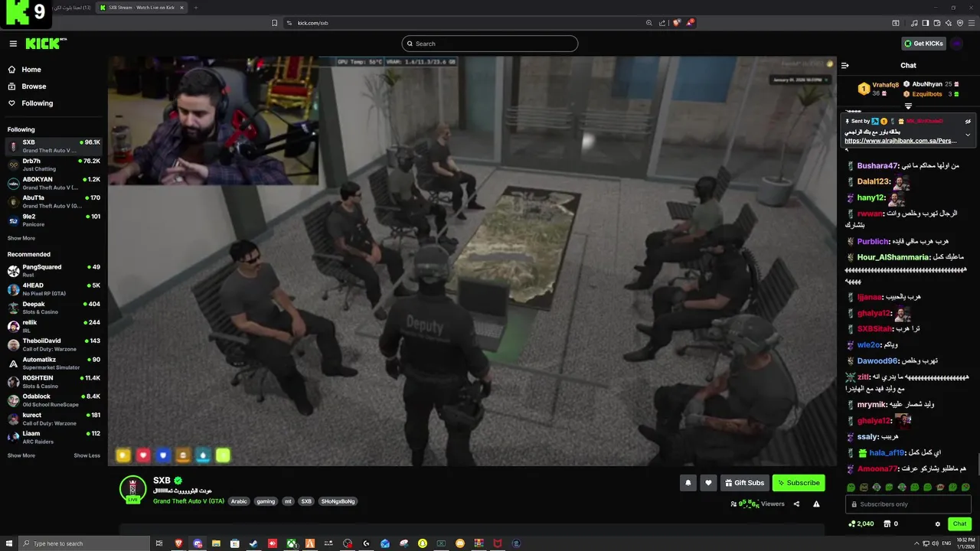Screen dimensions: 980x551
Task: Open Automatikz recommended channel
Action: click(54, 363)
